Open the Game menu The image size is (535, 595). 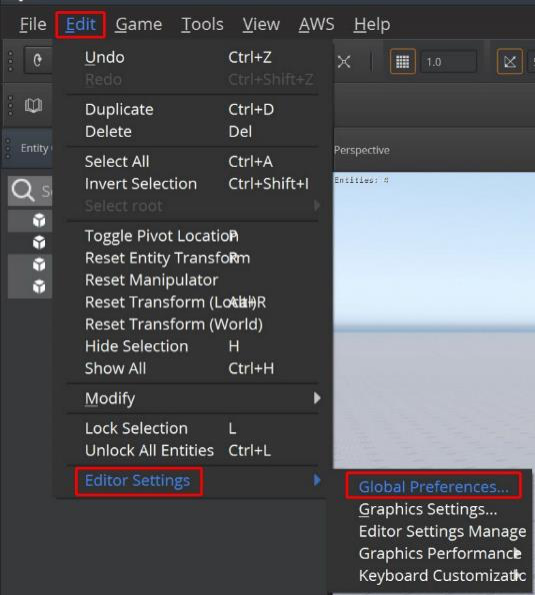pos(139,25)
